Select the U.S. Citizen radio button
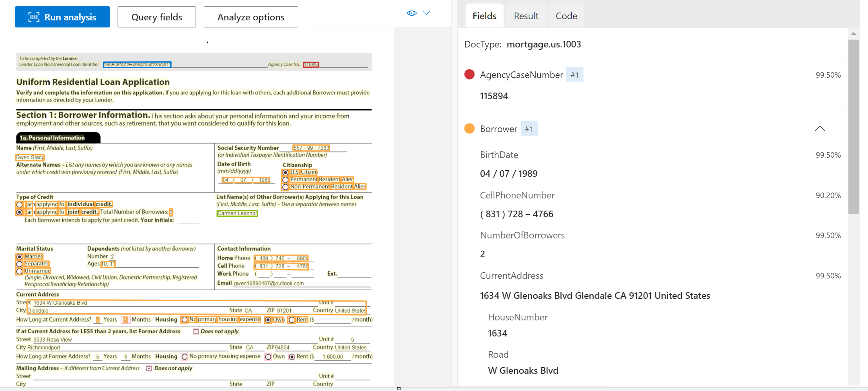Screen dimensions: 868x391 click(285, 173)
